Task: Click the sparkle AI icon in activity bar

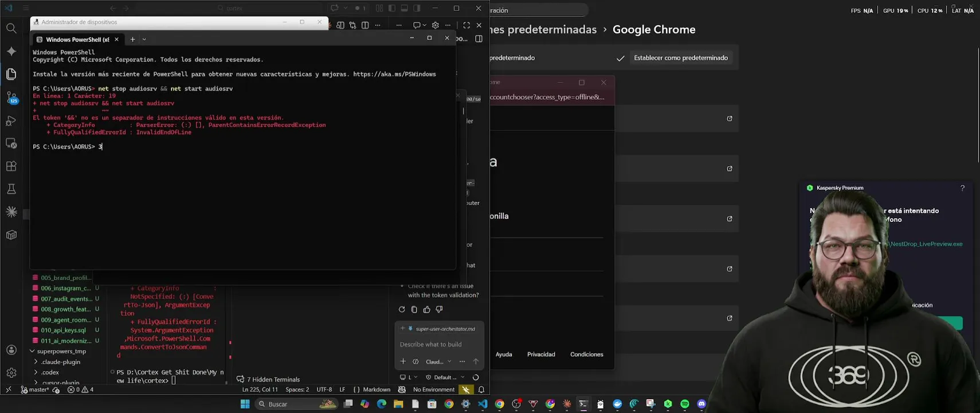Action: tap(11, 51)
